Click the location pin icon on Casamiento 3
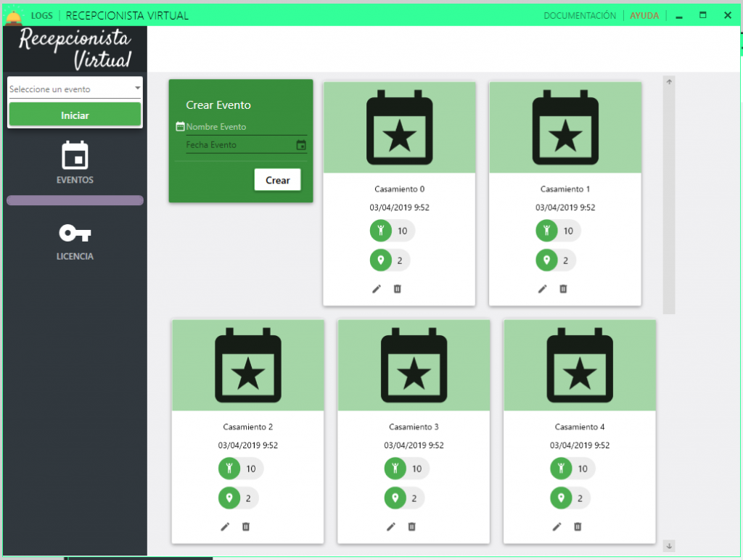743x560 pixels. point(395,498)
